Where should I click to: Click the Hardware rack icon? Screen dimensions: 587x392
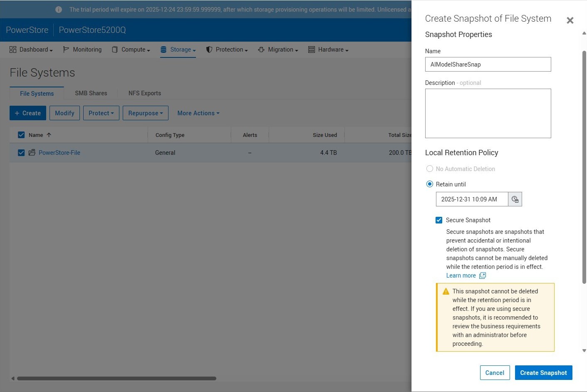[311, 50]
